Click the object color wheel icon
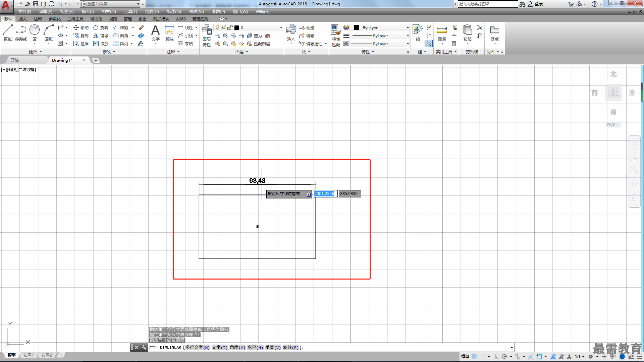 point(346,27)
